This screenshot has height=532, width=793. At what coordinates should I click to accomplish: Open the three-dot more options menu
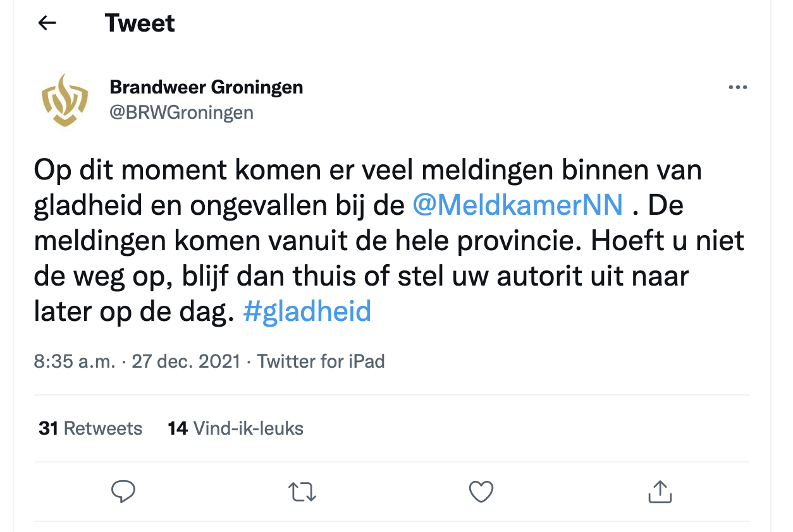point(737,88)
